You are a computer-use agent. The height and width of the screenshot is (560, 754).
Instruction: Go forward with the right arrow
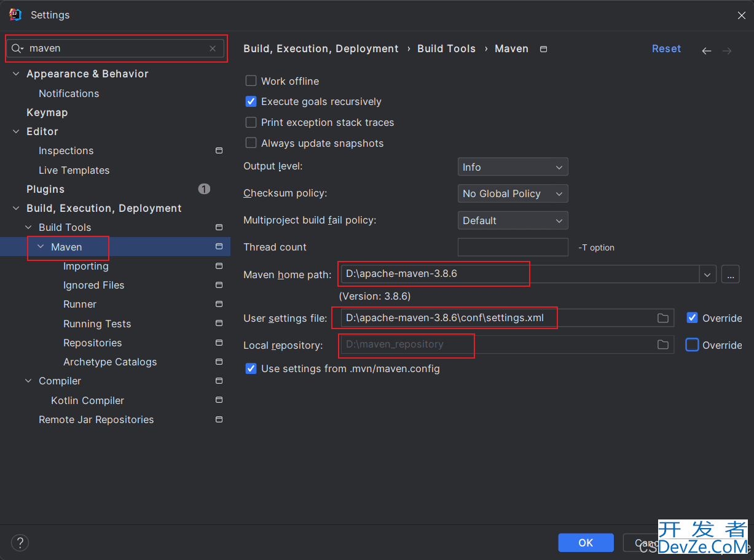pyautogui.click(x=727, y=51)
